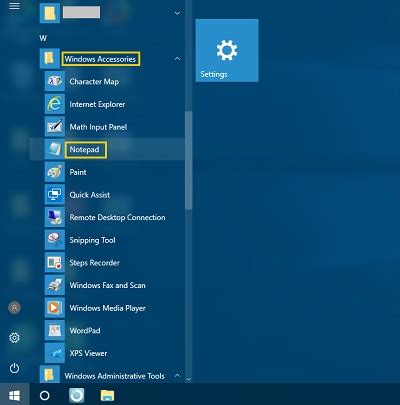Open the Settings tile
Screen dimensions: 400x405
[227, 50]
